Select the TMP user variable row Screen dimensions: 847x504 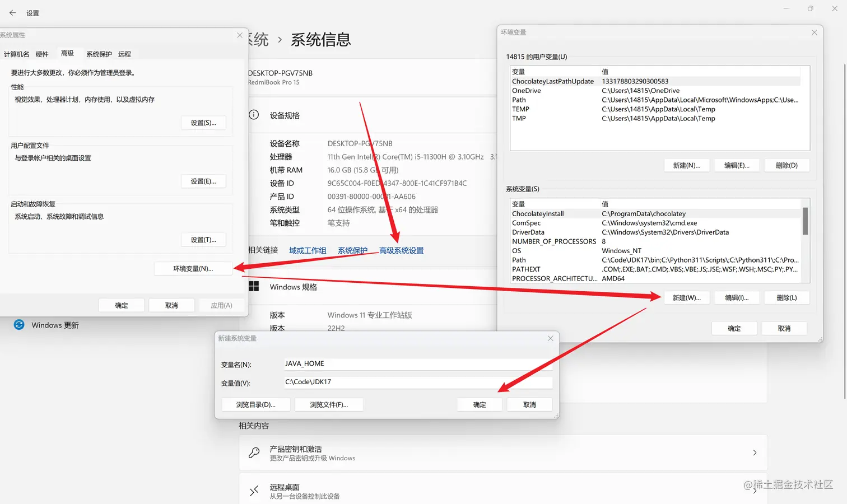[655, 118]
